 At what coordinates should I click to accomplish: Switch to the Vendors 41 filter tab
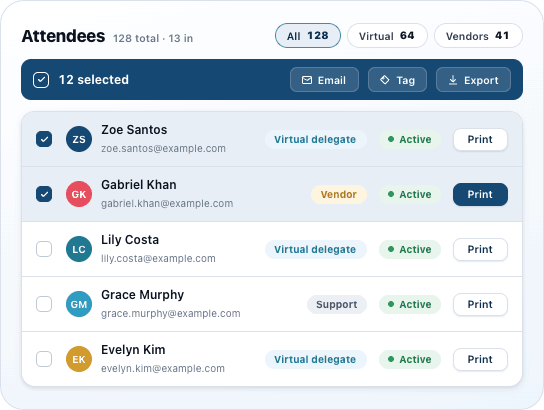(x=478, y=35)
